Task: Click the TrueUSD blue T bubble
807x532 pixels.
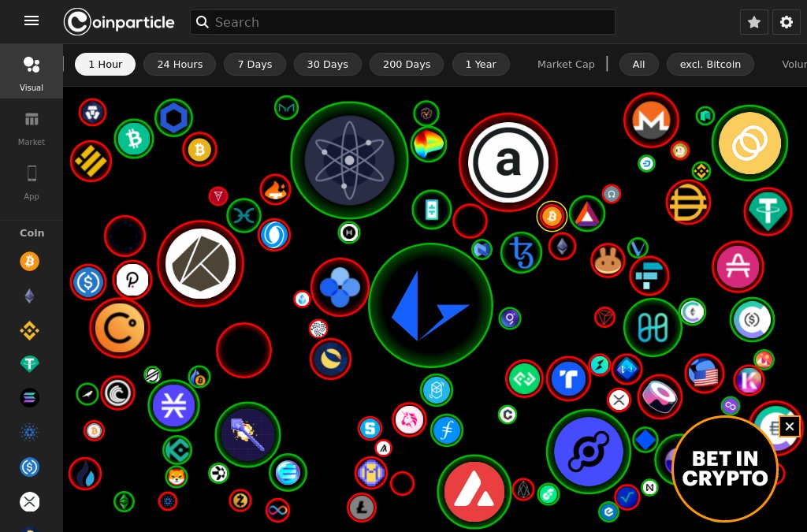Action: click(568, 379)
